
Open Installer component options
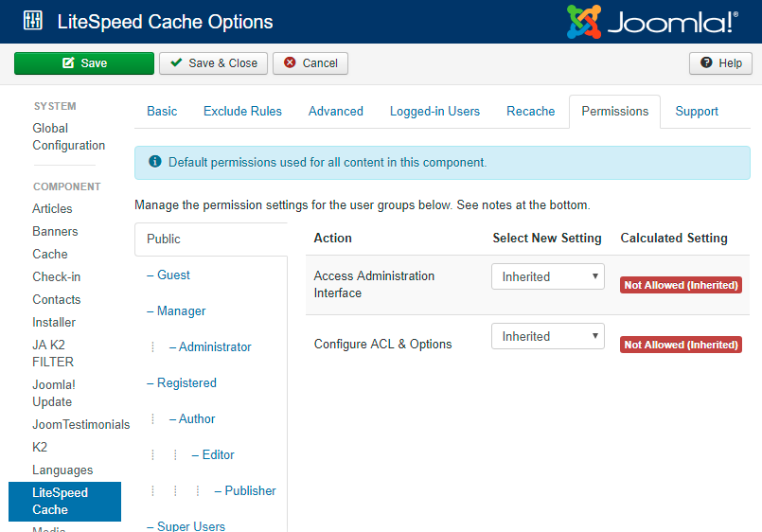click(x=54, y=322)
